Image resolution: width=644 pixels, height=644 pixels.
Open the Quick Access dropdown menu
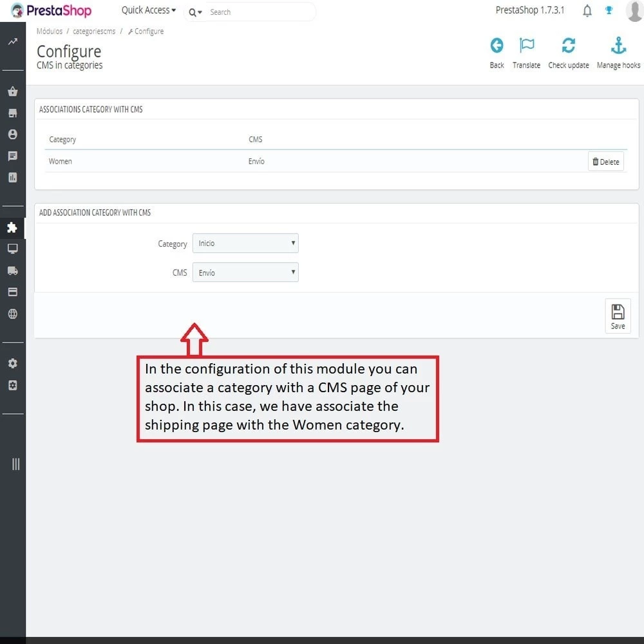[149, 10]
